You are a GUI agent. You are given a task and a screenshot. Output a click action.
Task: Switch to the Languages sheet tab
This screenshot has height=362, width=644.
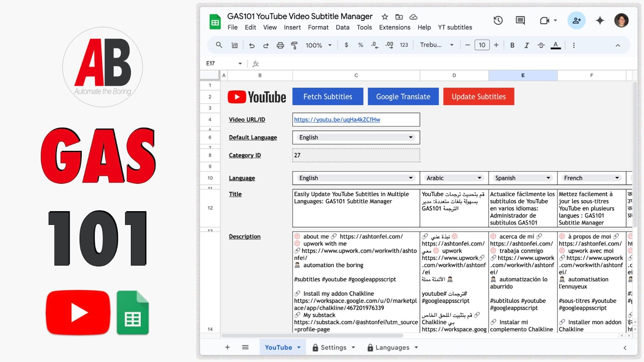point(392,348)
